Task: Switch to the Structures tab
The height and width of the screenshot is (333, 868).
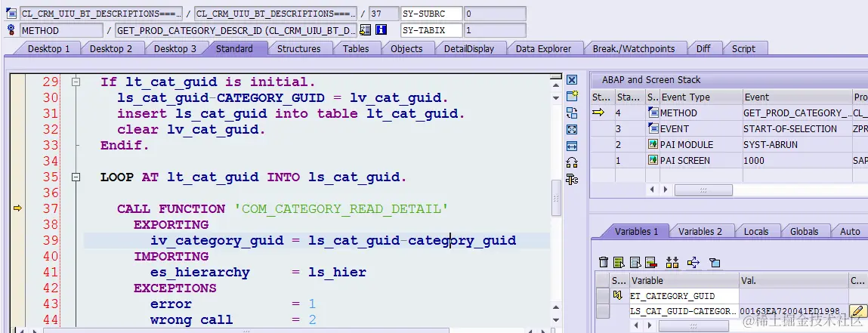Action: (x=299, y=48)
